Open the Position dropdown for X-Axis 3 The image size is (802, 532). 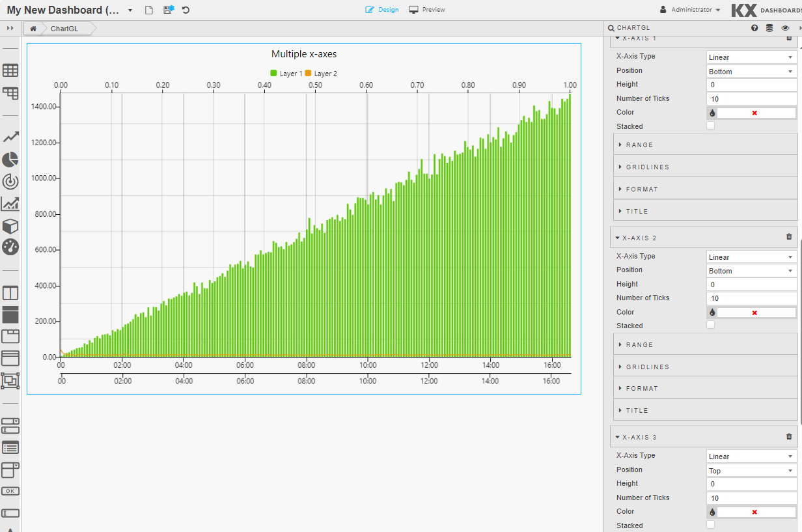click(751, 471)
